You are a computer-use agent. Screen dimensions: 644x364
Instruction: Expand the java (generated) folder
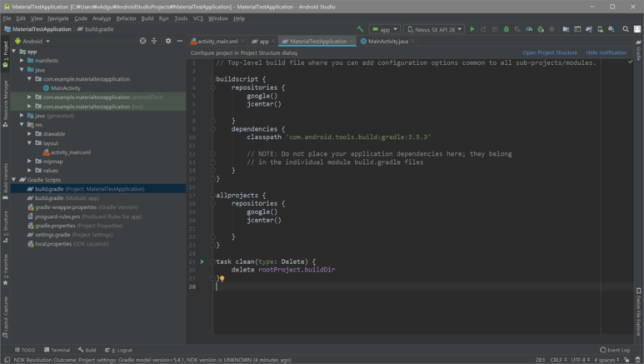coord(22,116)
